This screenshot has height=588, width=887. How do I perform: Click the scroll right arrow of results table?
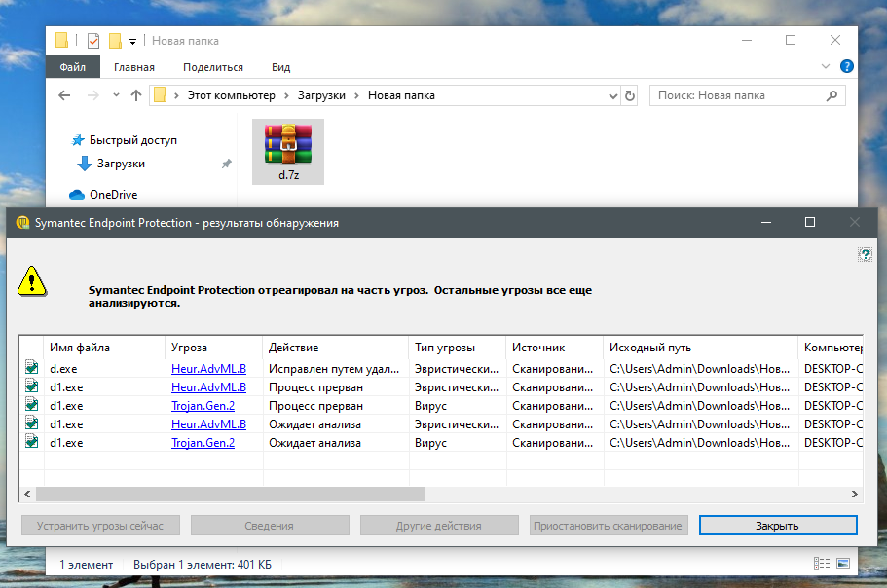(x=854, y=495)
